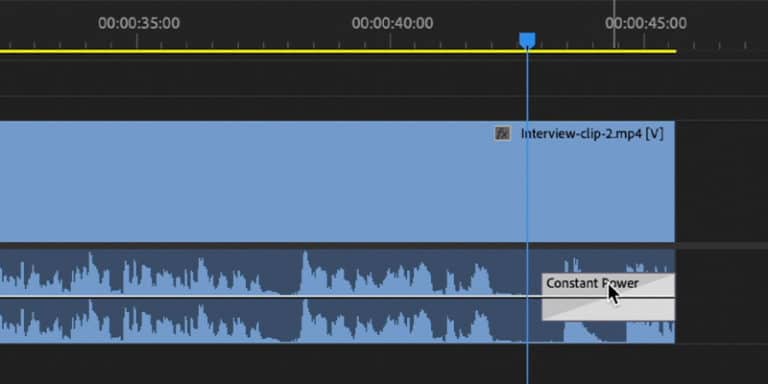Click the ruler tick marks between 00:00:35:00 and 00:00:40:00
The width and height of the screenshot is (768, 384).
tap(263, 43)
